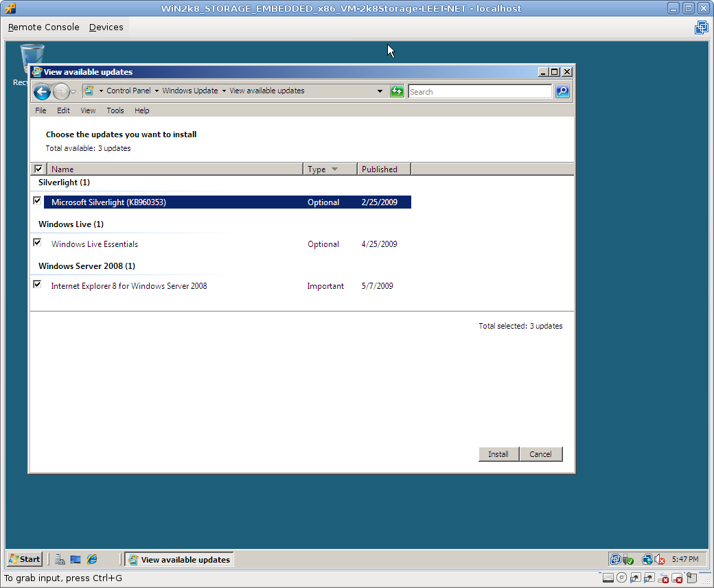Screen dimensions: 714x588
Task: Uncheck the Microsoft Silverlight update checkbox
Action: coord(37,201)
